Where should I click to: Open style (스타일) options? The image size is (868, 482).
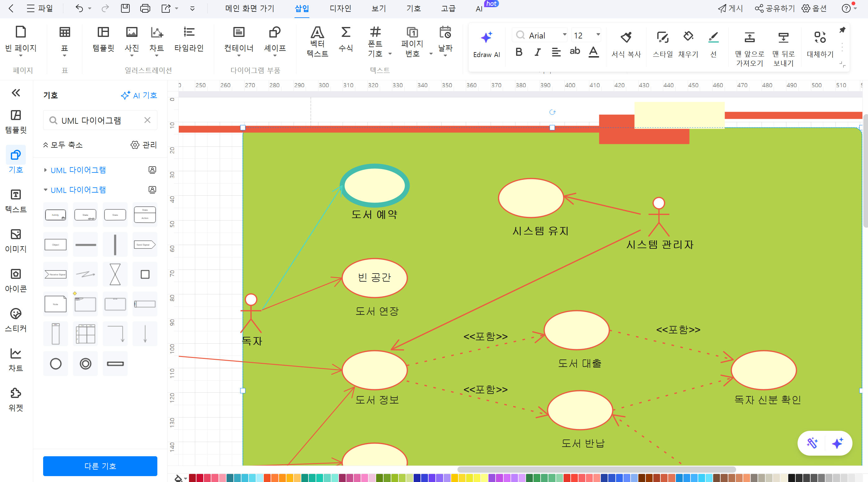click(x=663, y=44)
